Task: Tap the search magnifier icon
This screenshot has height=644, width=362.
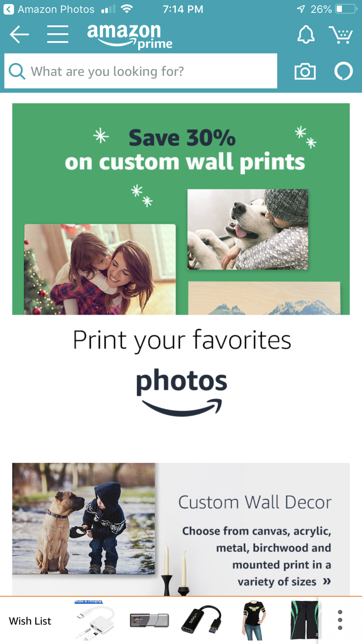Action: tap(17, 71)
